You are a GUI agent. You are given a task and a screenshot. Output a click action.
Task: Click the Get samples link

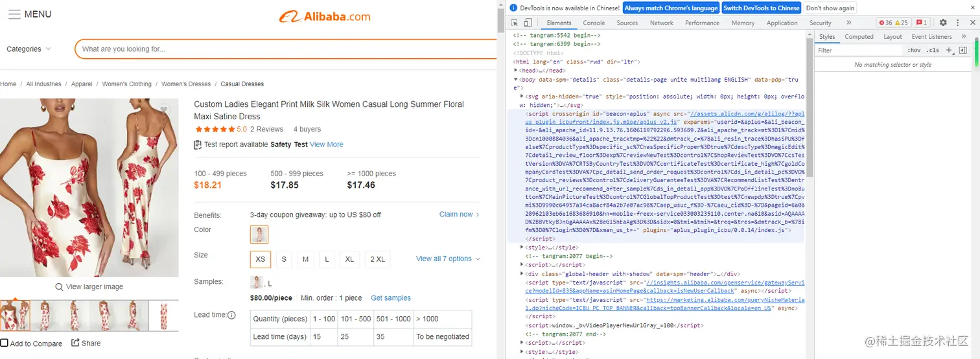(391, 298)
